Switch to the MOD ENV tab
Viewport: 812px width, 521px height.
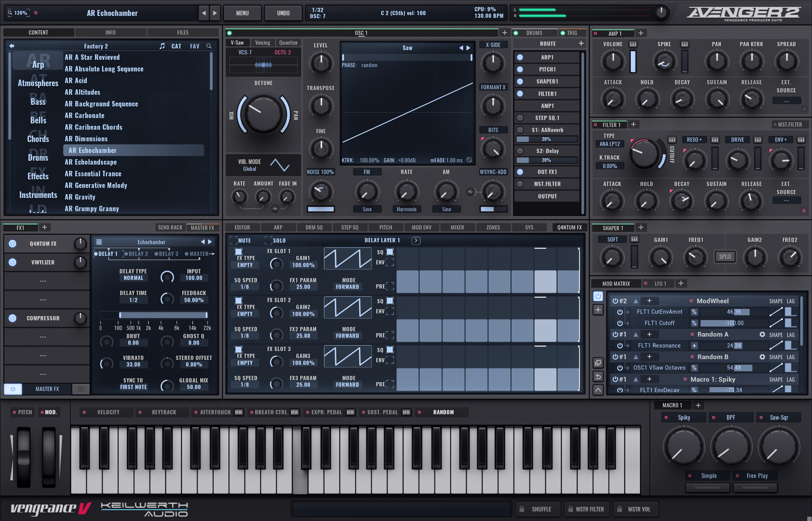(421, 227)
